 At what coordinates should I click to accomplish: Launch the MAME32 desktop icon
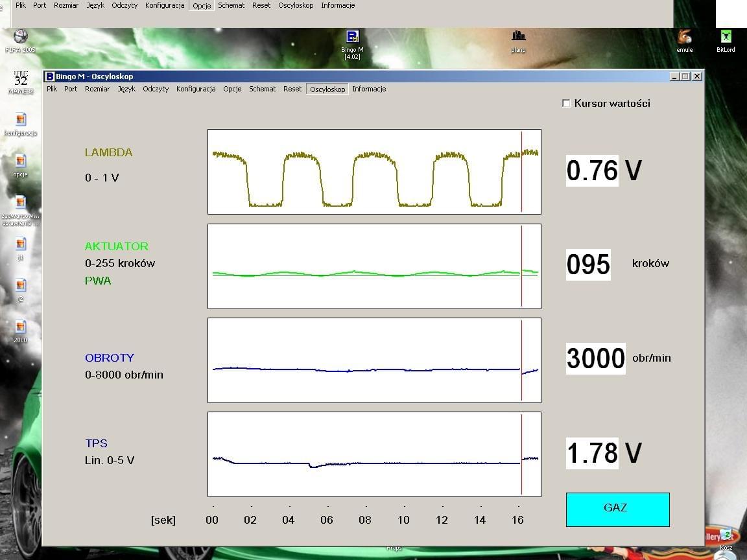click(x=21, y=80)
